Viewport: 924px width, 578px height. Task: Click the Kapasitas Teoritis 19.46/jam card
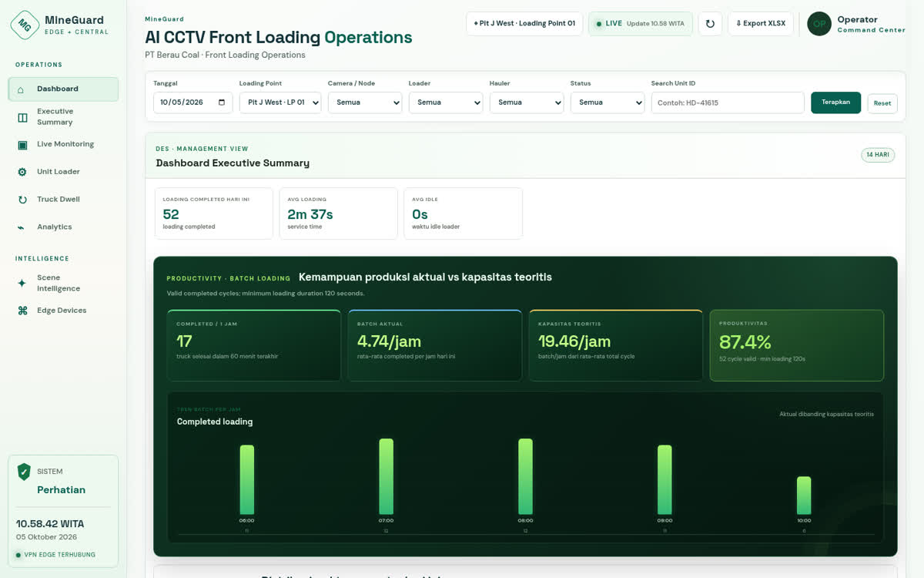coord(616,345)
